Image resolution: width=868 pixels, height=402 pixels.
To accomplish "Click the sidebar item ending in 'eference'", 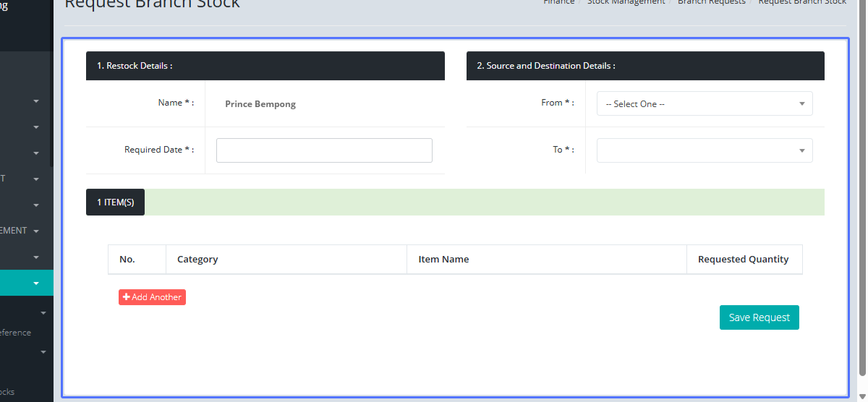I will (16, 333).
